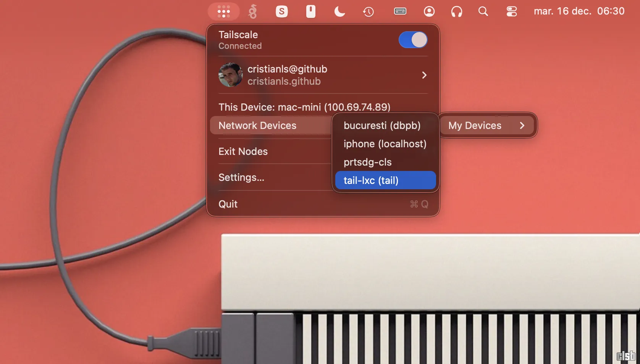Screen dimensions: 640x364
Task: Click the S app icon in menu bar
Action: tap(281, 11)
